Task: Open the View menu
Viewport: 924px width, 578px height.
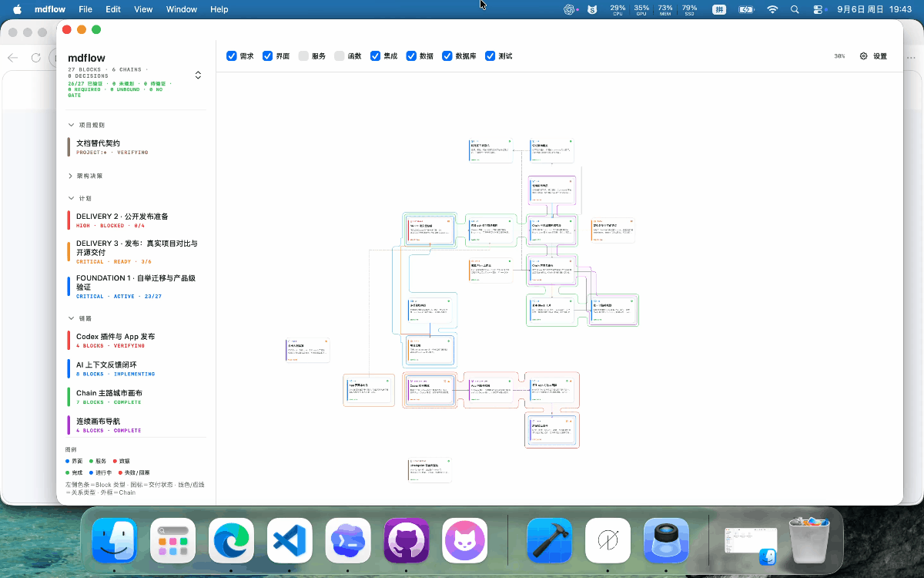Action: pos(143,9)
